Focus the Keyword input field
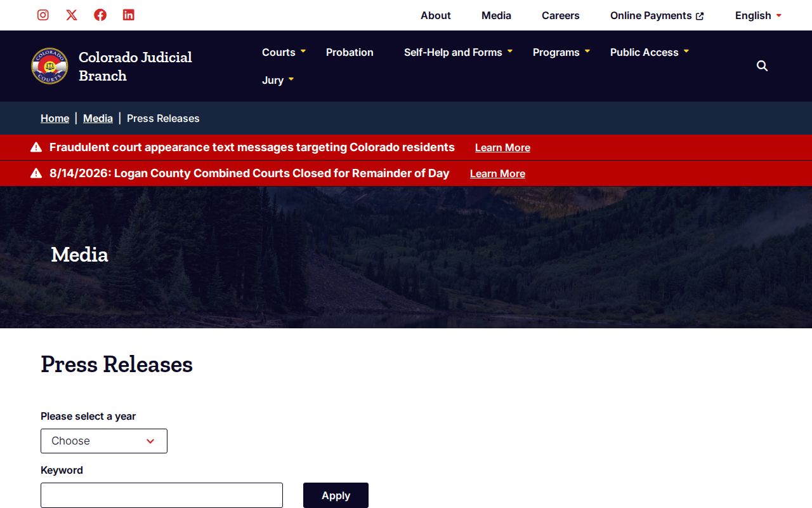The height and width of the screenshot is (508, 812). click(162, 495)
